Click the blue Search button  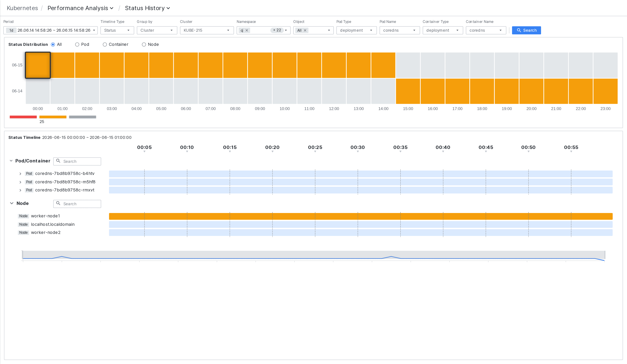click(526, 30)
